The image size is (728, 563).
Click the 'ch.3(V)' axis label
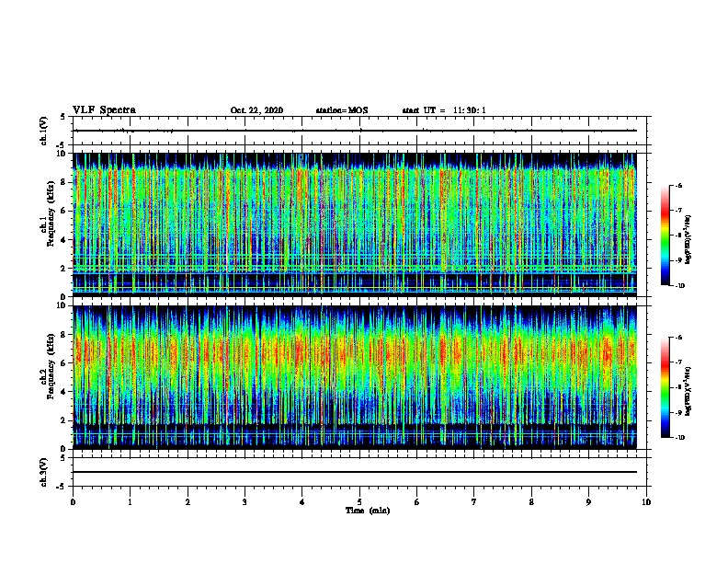[x=44, y=472]
